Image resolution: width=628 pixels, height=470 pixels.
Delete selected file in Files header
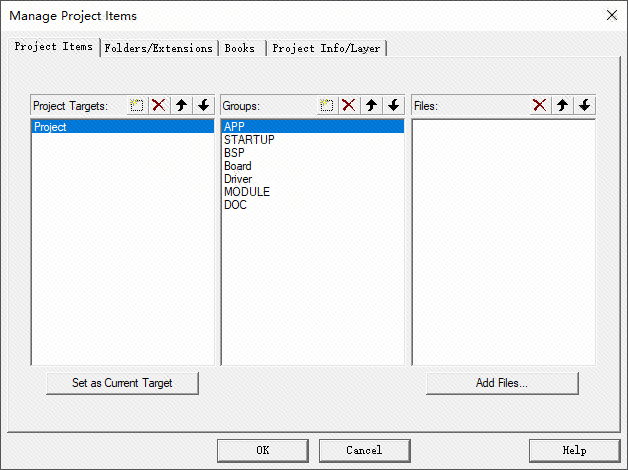pos(540,105)
